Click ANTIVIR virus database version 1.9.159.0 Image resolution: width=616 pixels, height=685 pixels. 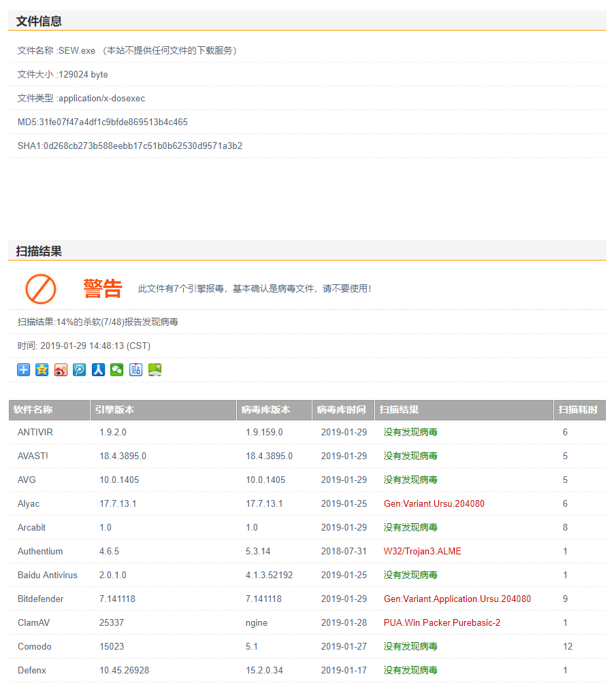264,432
